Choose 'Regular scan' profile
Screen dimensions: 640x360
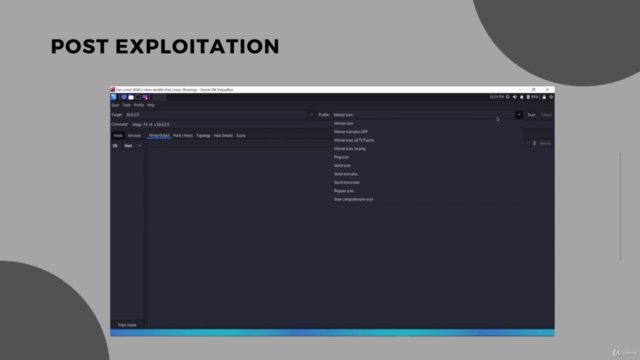coord(428,191)
